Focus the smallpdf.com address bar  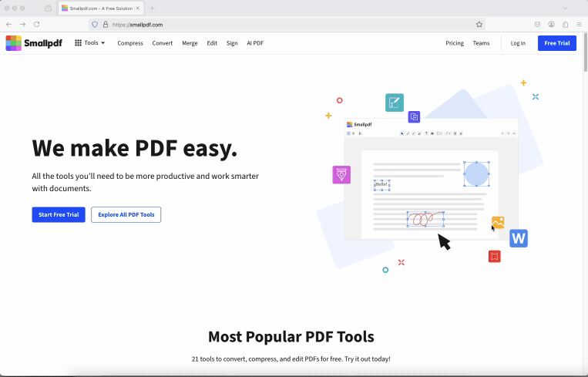click(287, 25)
